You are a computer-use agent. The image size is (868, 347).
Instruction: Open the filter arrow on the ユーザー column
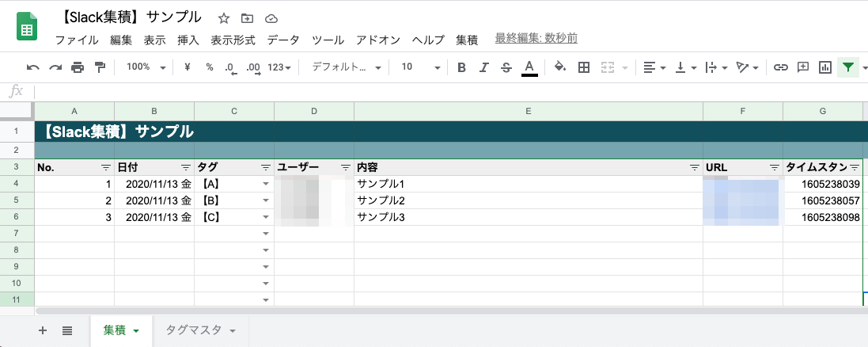(346, 167)
